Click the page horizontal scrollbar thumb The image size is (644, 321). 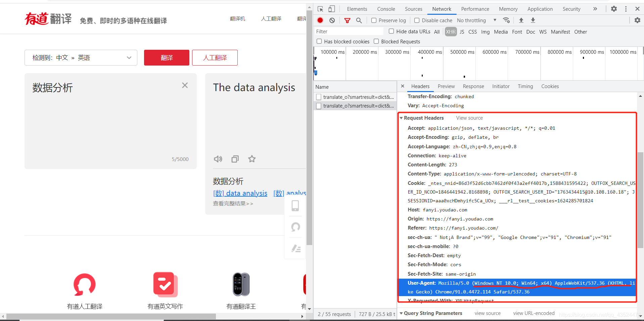click(x=111, y=316)
